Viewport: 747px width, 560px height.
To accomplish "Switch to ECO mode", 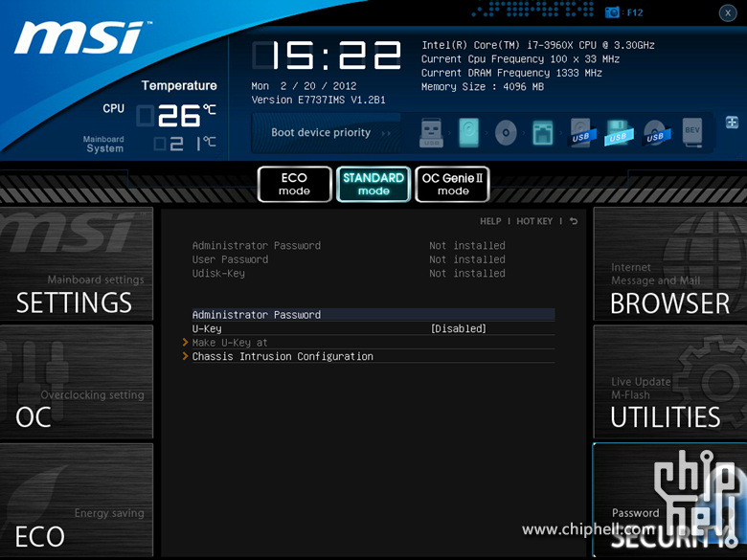I will point(294,185).
